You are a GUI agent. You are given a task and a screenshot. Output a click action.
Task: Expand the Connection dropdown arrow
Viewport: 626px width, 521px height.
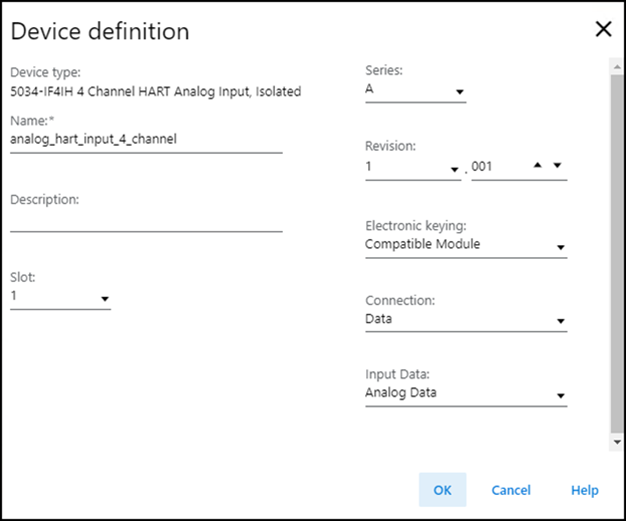[560, 322]
